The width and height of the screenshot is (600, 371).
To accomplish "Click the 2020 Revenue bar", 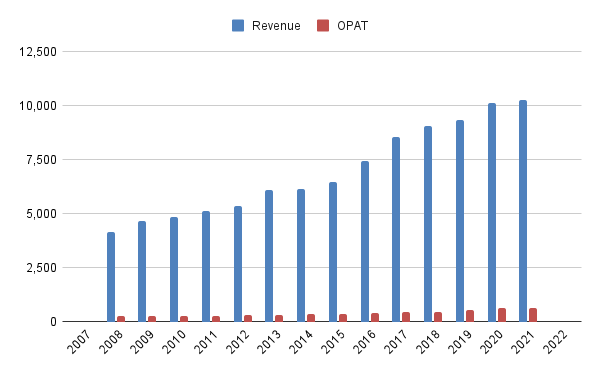I will 492,212.
